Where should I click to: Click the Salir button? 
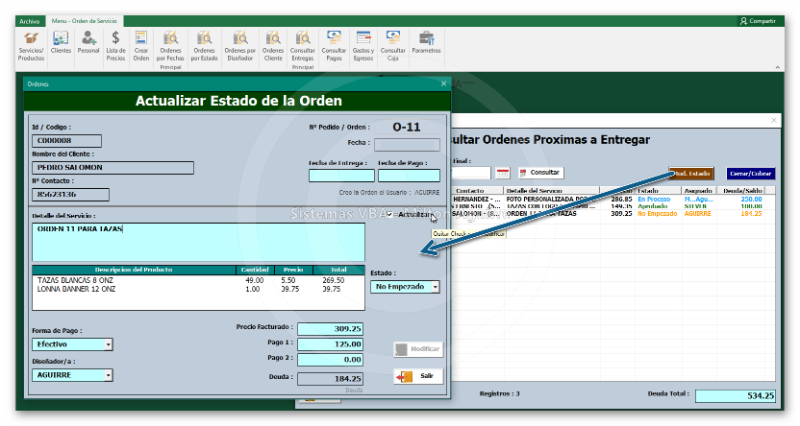pyautogui.click(x=418, y=377)
